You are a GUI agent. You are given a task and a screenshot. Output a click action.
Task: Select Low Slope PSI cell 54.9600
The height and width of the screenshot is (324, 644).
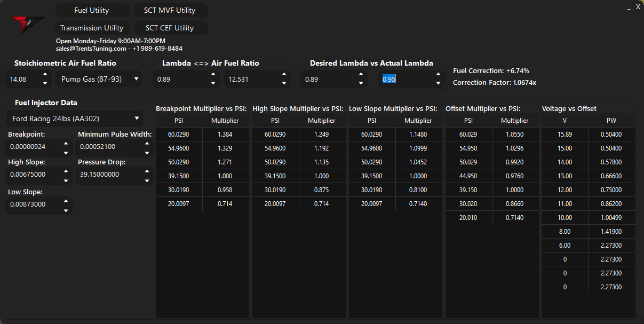point(372,148)
